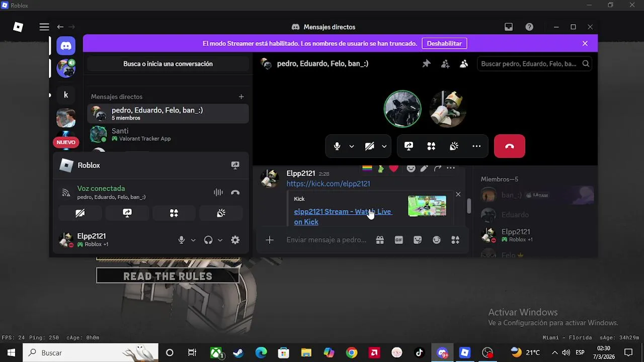This screenshot has width=644, height=362.
Task: Add friends to group DM icon
Action: (x=445, y=64)
